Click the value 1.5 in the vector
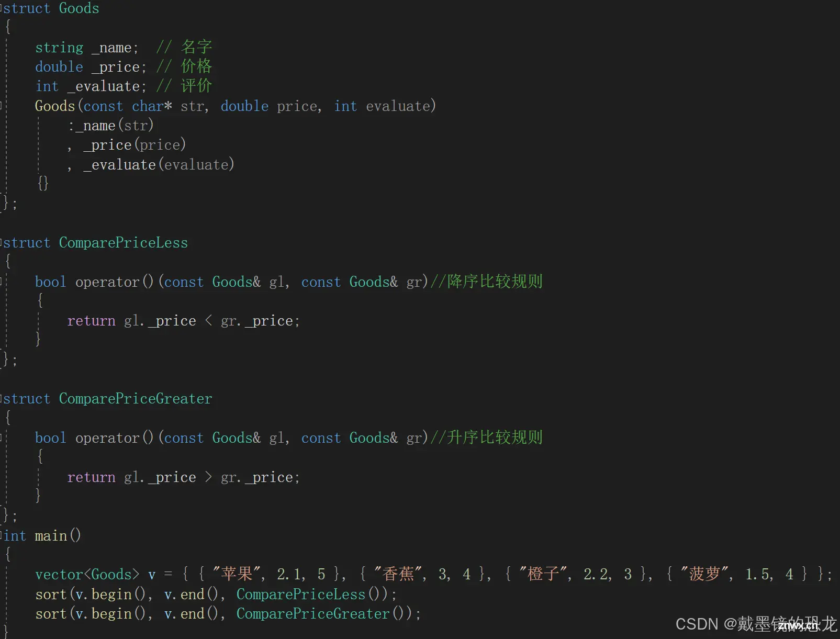 point(757,575)
